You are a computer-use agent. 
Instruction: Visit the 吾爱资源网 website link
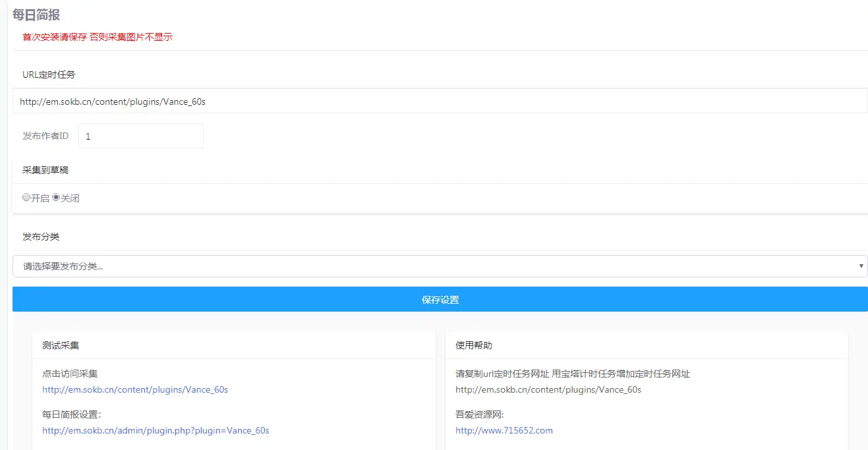tap(504, 430)
